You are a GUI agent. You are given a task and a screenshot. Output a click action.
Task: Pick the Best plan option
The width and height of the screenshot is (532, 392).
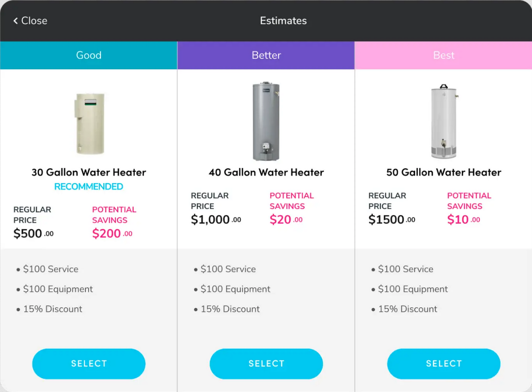pyautogui.click(x=444, y=363)
